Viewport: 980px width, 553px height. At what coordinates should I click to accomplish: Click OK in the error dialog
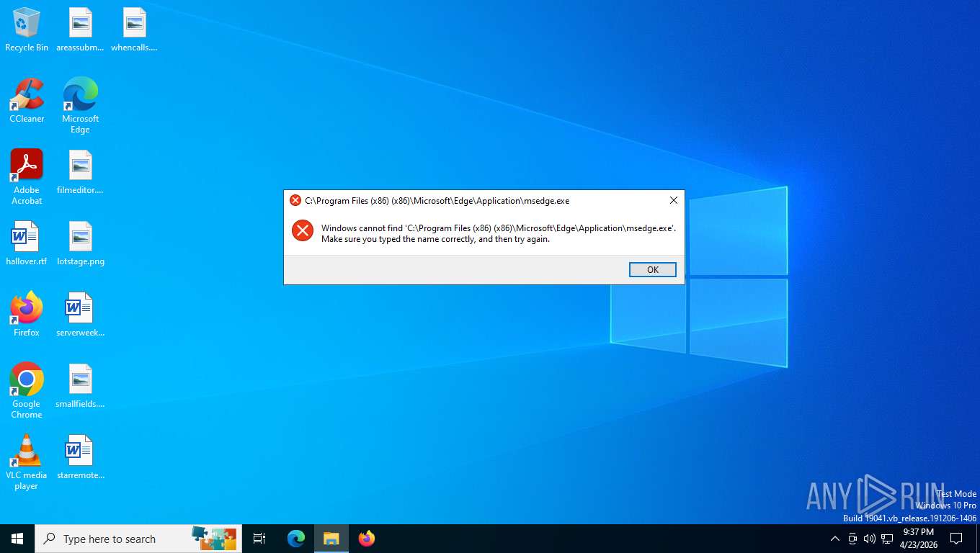(x=652, y=269)
